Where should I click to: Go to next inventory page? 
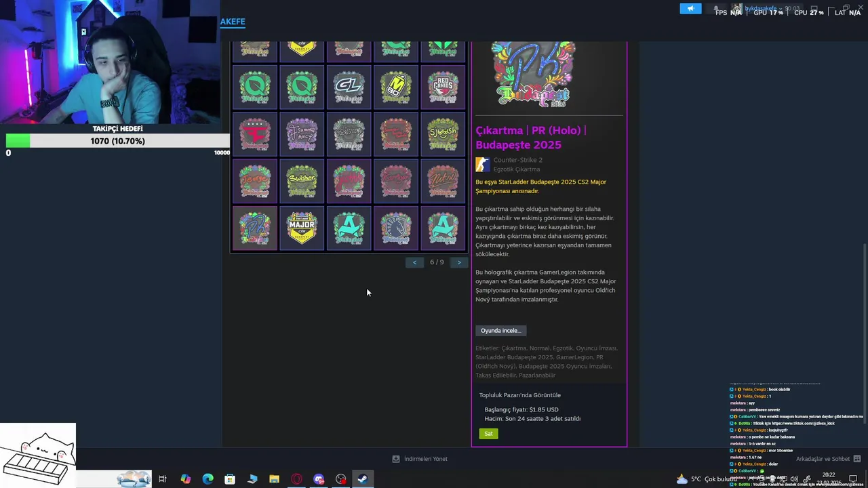[x=459, y=262]
